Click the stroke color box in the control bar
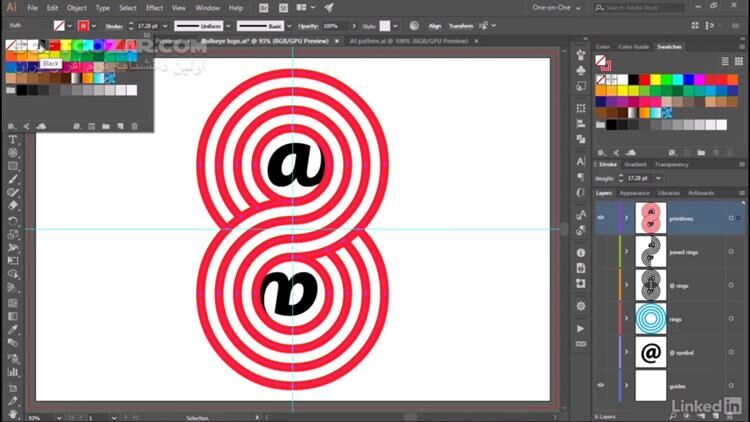Screen dimensions: 750x422 tap(82, 25)
